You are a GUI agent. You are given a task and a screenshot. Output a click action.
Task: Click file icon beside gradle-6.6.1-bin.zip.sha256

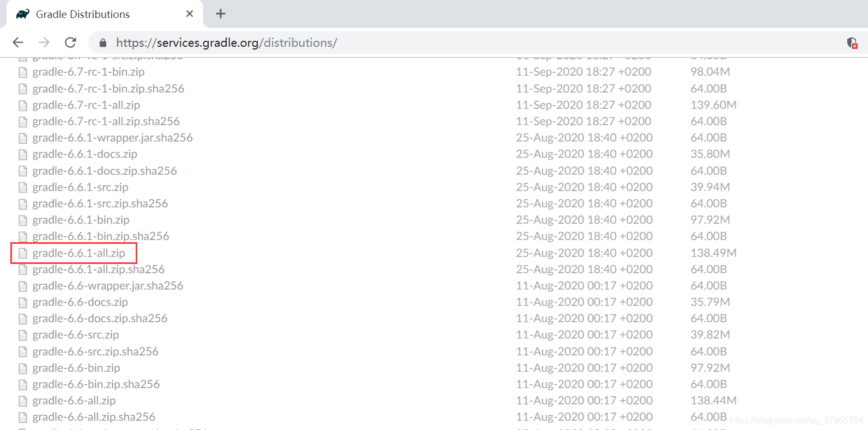[23, 236]
